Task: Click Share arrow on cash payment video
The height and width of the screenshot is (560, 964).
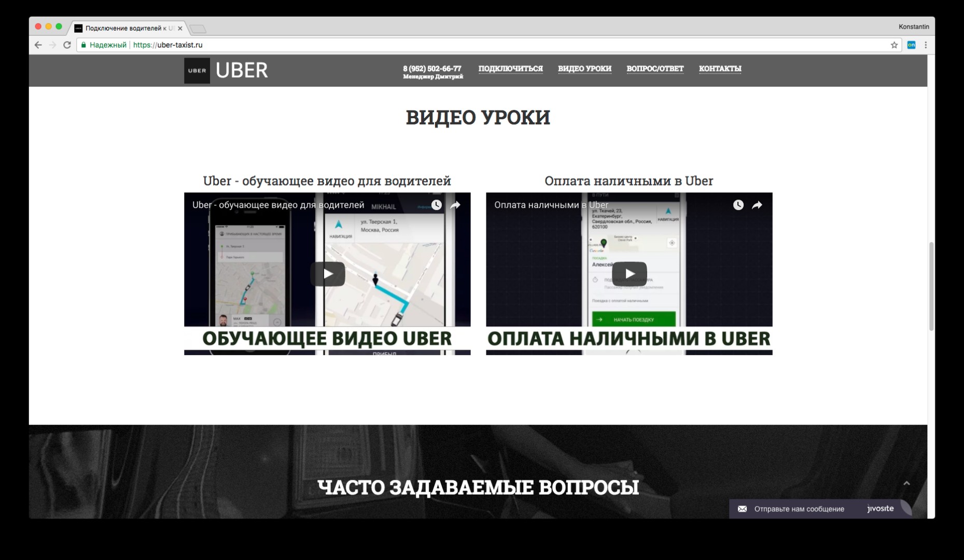Action: tap(757, 205)
